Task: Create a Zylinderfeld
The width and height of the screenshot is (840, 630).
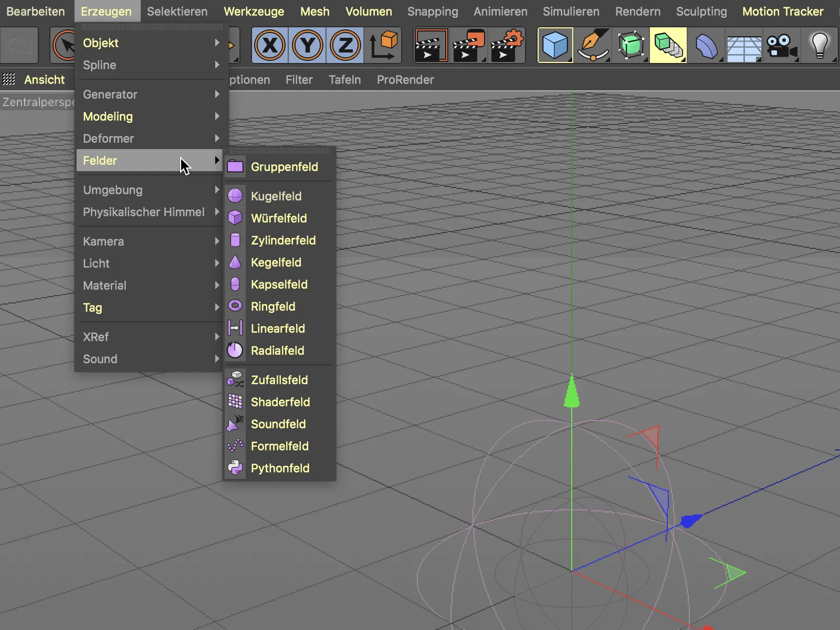Action: [x=280, y=240]
